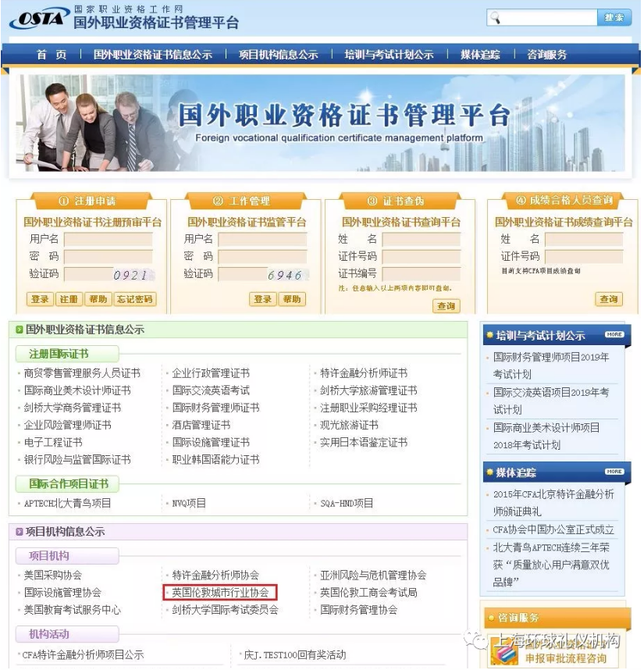Viewport: 644px width, 670px height.
Task: Click the magnifier icon in the search box
Action: pyautogui.click(x=496, y=18)
